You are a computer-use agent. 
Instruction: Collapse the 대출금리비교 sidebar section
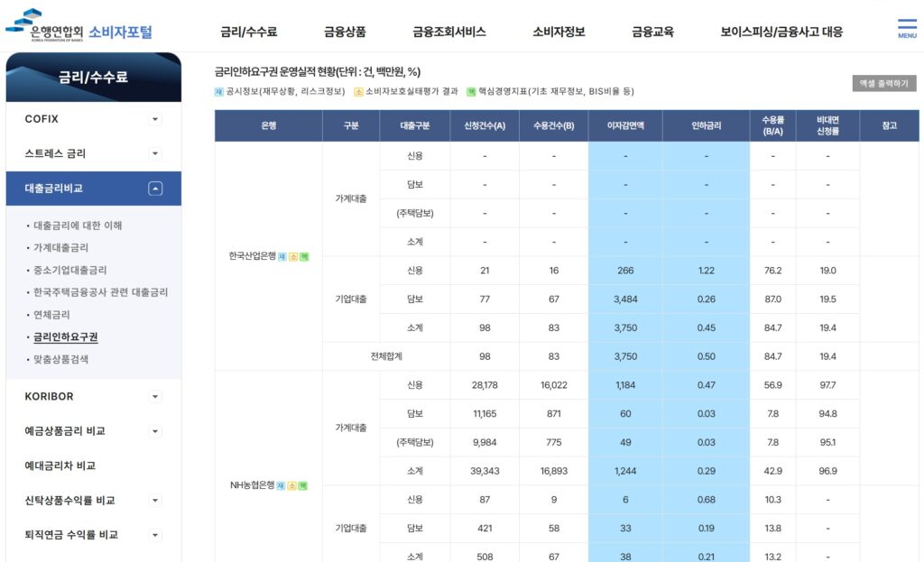click(154, 189)
